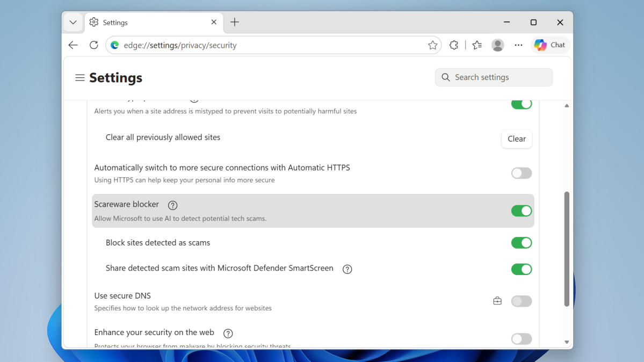The height and width of the screenshot is (362, 644).
Task: Turn off the Scareware blocker toggle
Action: (522, 211)
